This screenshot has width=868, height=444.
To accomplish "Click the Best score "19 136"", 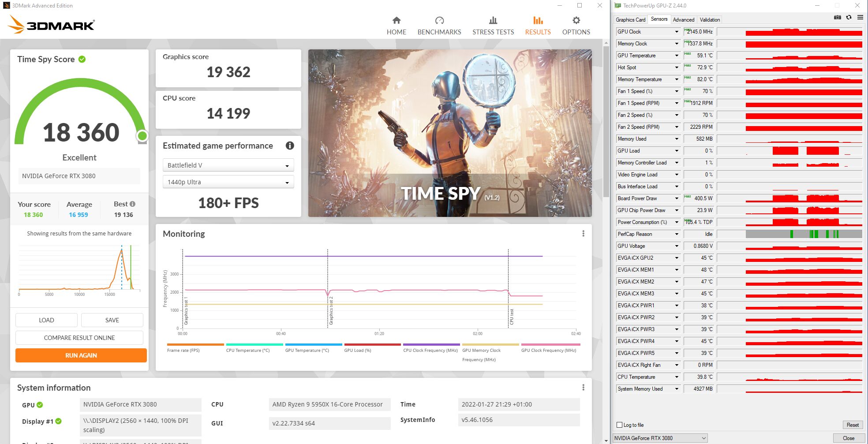I will coord(123,215).
